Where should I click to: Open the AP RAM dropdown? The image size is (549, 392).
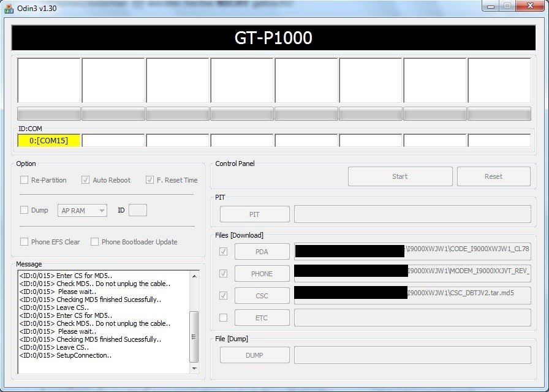(x=82, y=210)
